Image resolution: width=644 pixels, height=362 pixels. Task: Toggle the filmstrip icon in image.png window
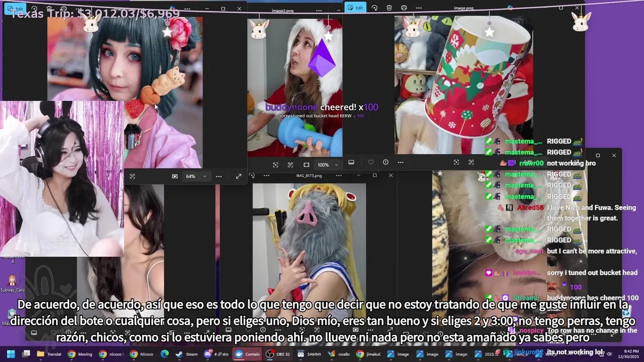click(x=351, y=162)
